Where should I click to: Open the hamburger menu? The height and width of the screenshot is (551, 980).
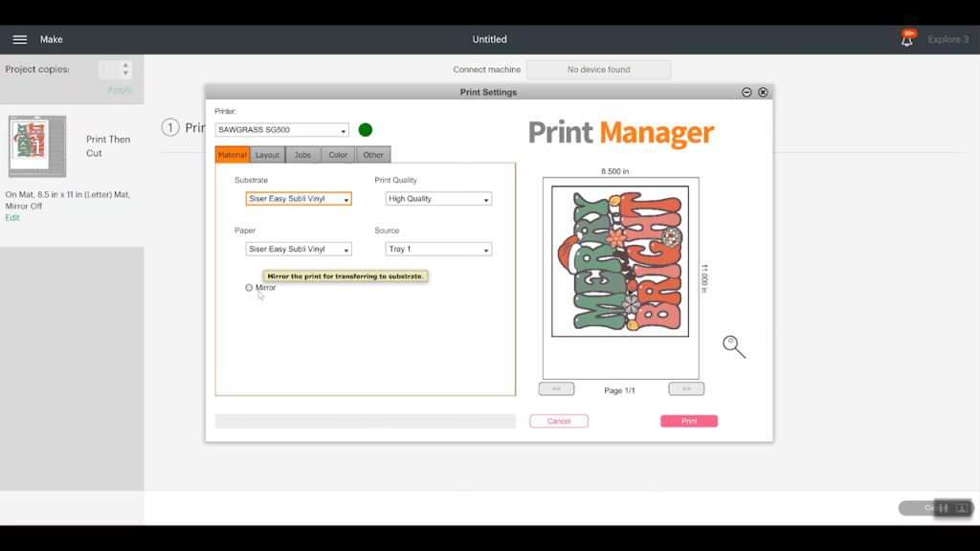(x=19, y=39)
